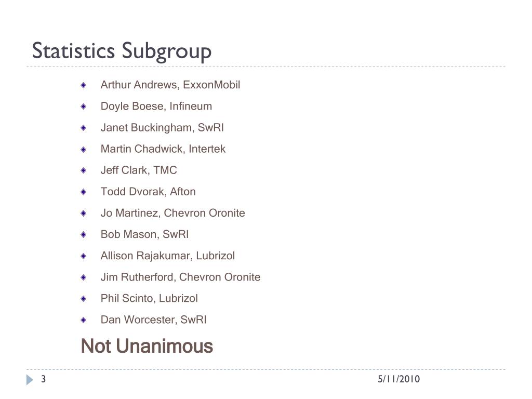Select the Statistics Subgroup title
Screen dimensions: 532x399
point(122,51)
